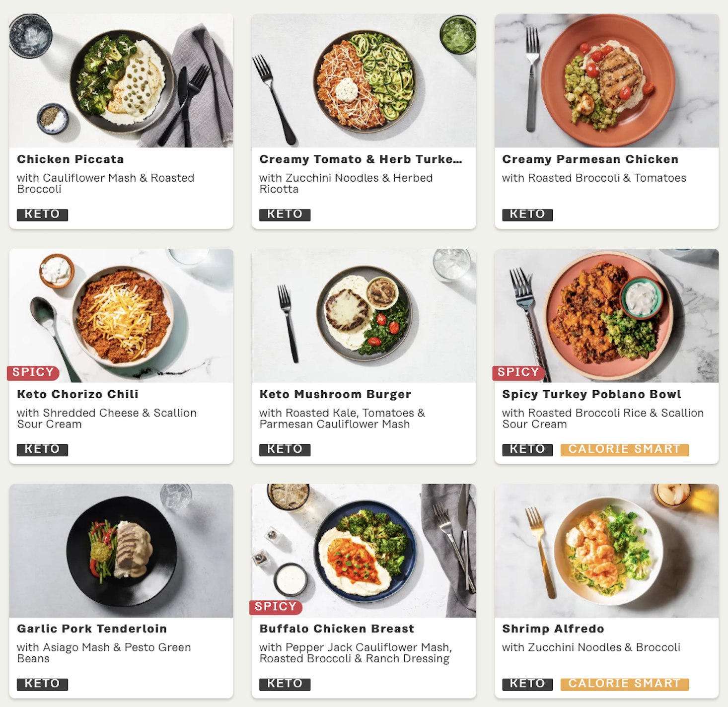Click CALORIE SMART tag on Shrimp Alfredo
728x707 pixels.
(624, 684)
